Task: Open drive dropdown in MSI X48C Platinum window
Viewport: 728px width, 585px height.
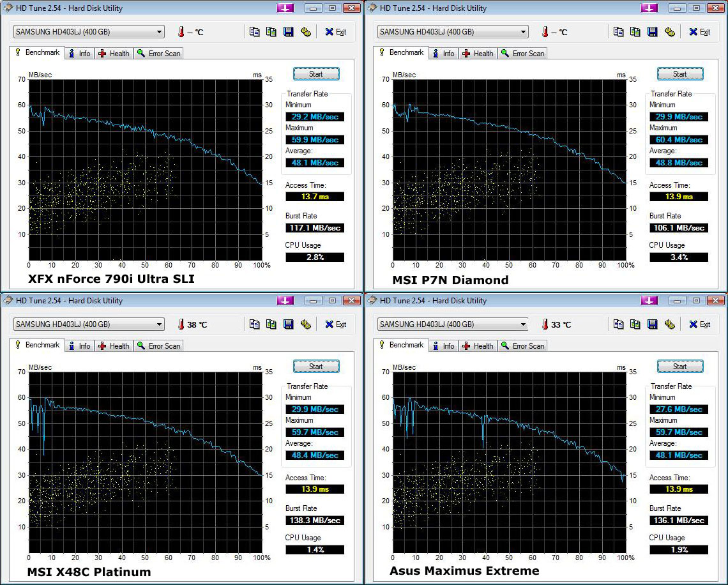Action: click(x=89, y=324)
